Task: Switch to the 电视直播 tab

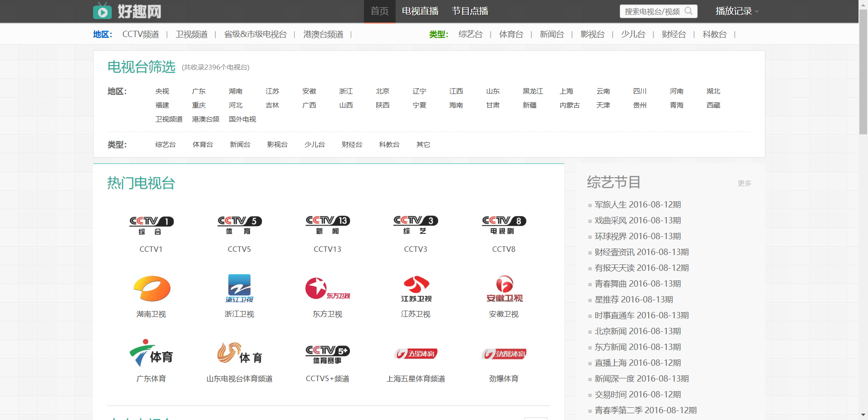Action: pos(419,11)
